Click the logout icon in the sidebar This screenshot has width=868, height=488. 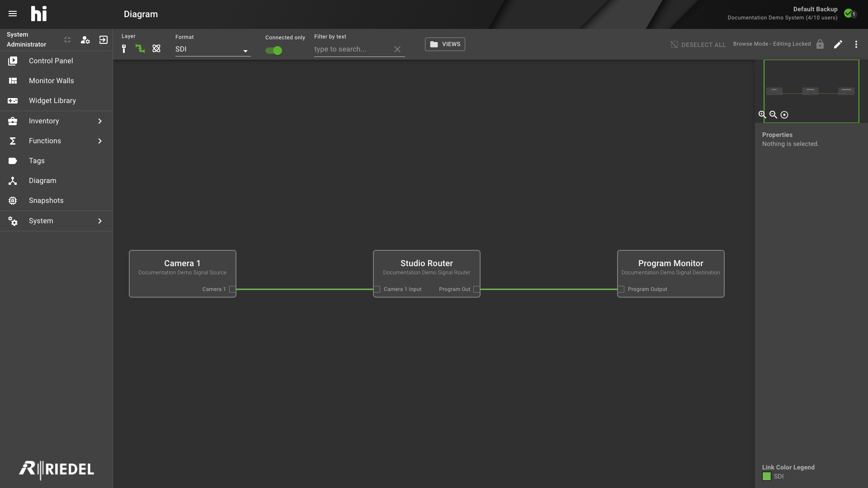coord(104,40)
